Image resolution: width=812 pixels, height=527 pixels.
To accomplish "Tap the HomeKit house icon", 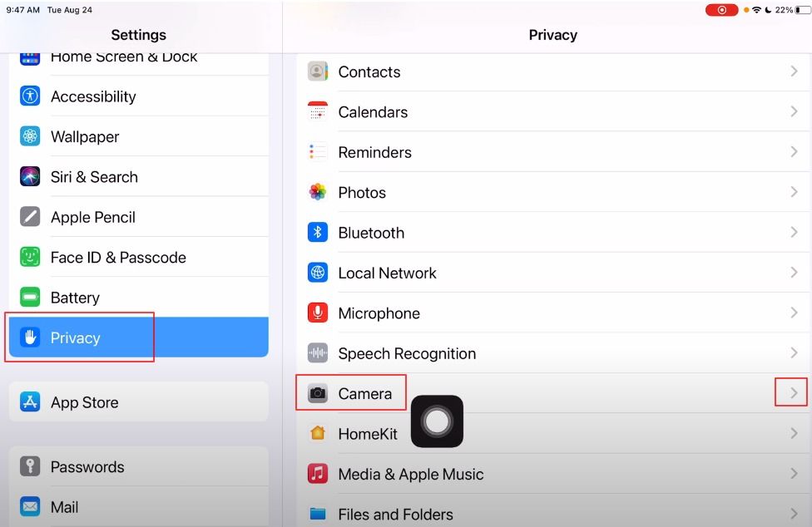I will click(318, 433).
